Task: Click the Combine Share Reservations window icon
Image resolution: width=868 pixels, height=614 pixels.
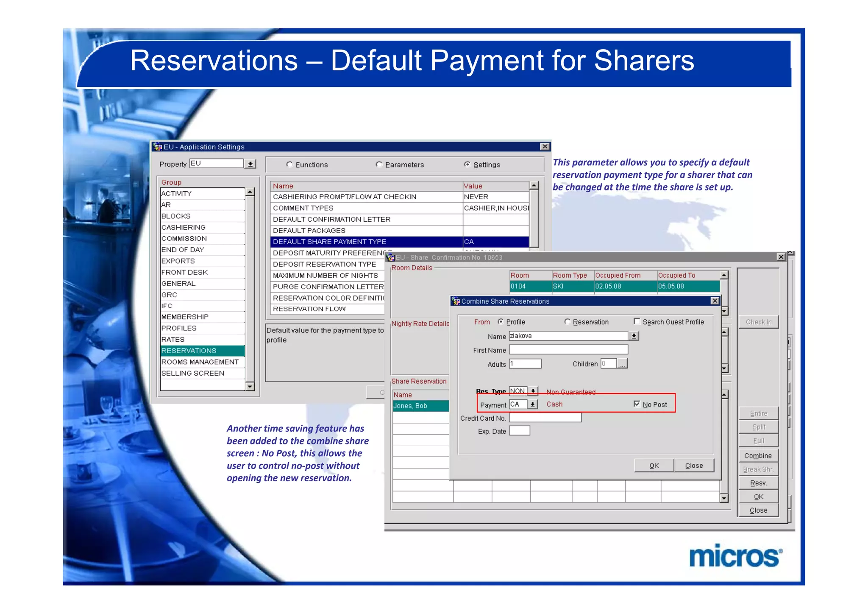Action: click(456, 301)
